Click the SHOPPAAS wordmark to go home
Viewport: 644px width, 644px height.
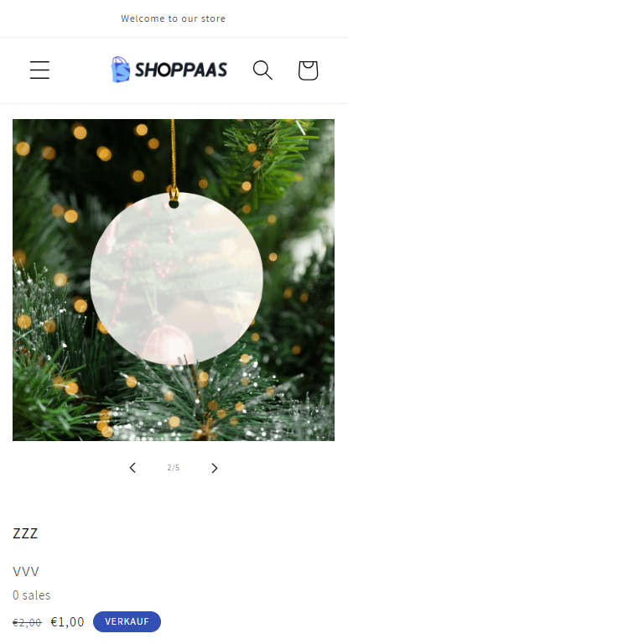pyautogui.click(x=181, y=70)
